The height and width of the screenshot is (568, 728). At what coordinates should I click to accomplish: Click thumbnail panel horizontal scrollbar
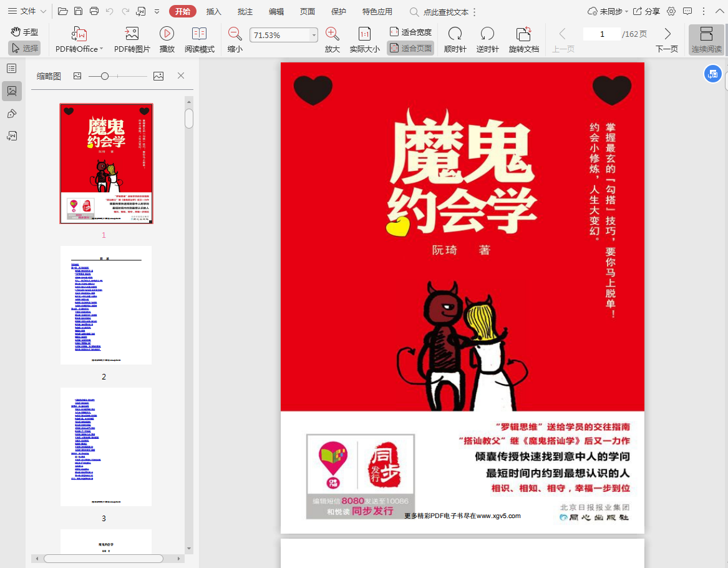click(x=104, y=559)
